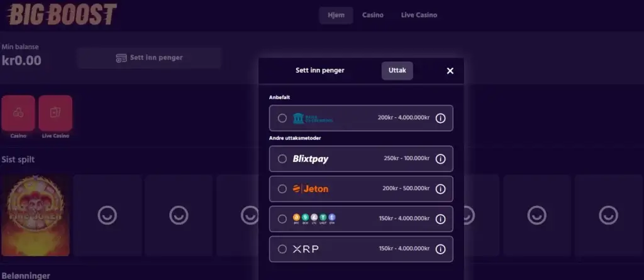Viewport: 644px width, 280px height.
Task: Click the kr0.00 balance amount
Action: tap(21, 61)
